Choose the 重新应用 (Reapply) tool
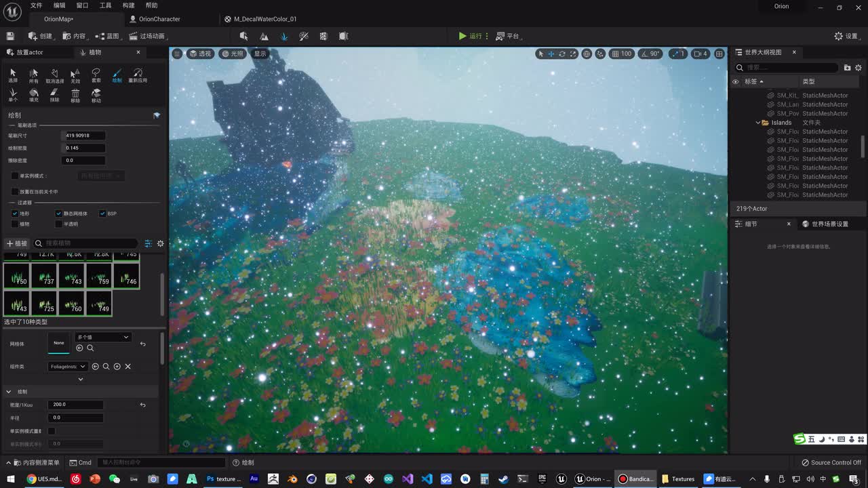 click(138, 75)
